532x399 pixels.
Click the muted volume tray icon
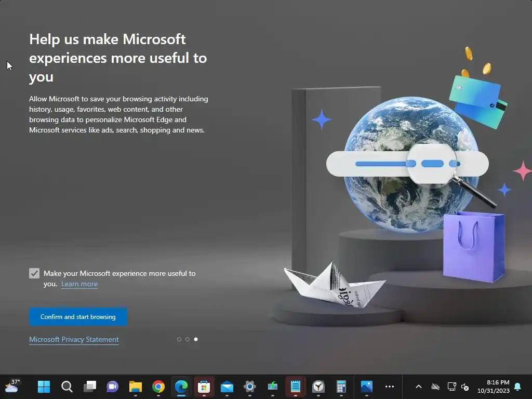465,387
